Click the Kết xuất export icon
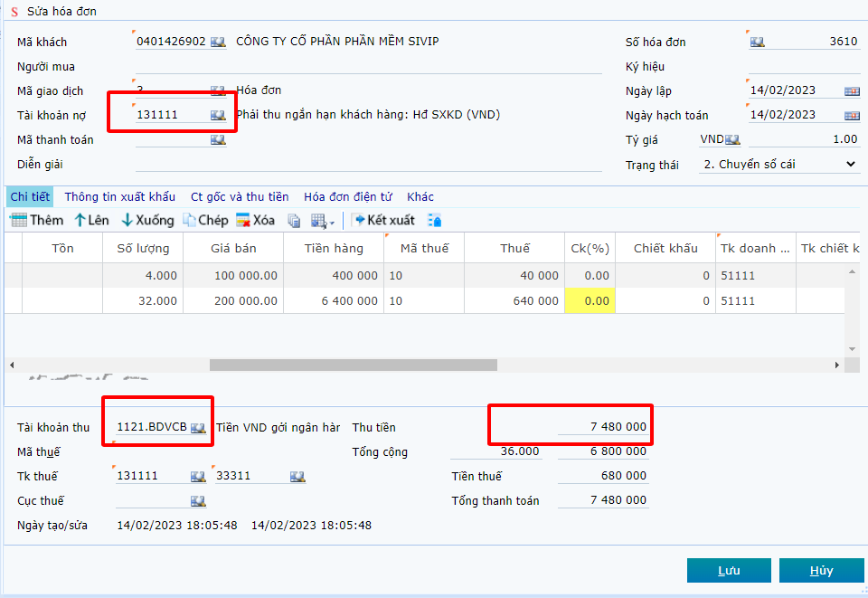 pos(358,220)
